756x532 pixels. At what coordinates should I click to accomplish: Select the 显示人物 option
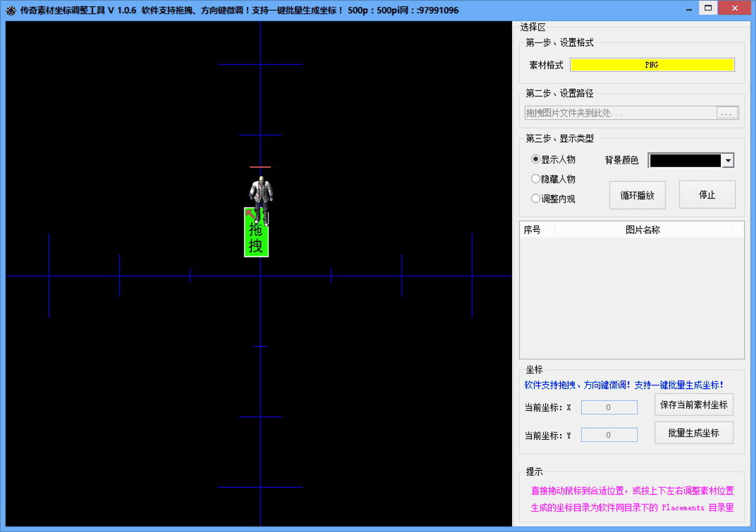(535, 159)
